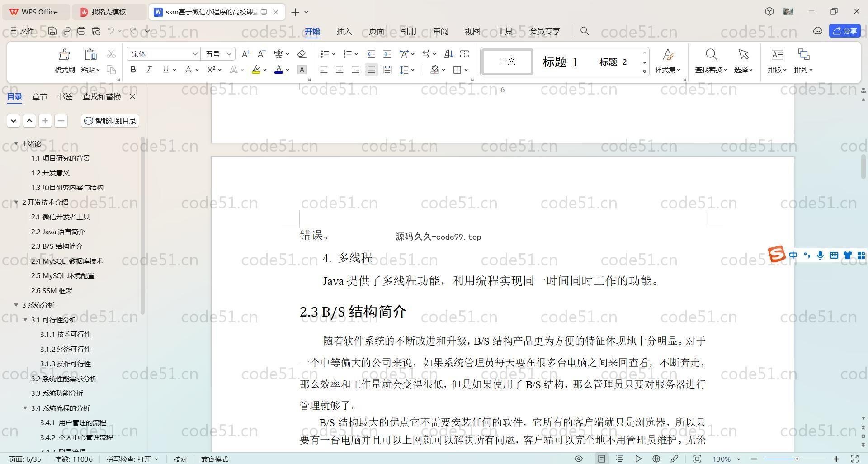Toggle eye protection mode in status bar
Screen dimensions: 868x464
point(578,459)
